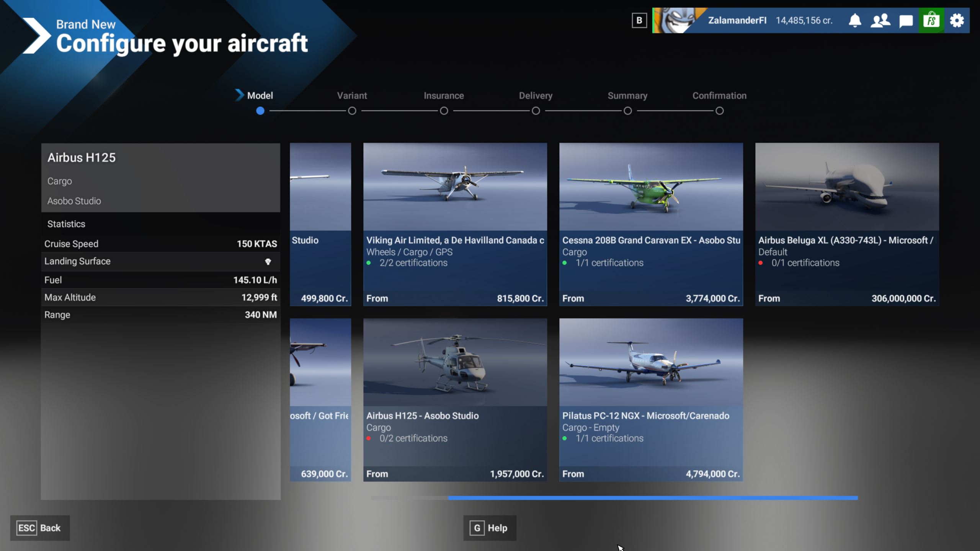Click the Cessna 208B 1/1 certifications text

[609, 263]
